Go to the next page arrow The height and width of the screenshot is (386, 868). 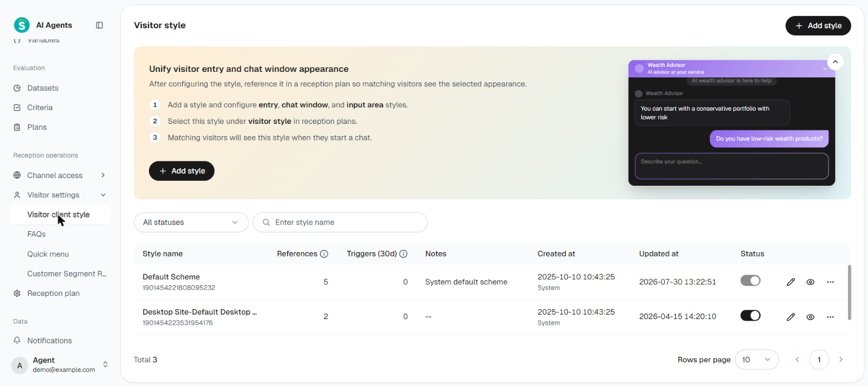(841, 359)
